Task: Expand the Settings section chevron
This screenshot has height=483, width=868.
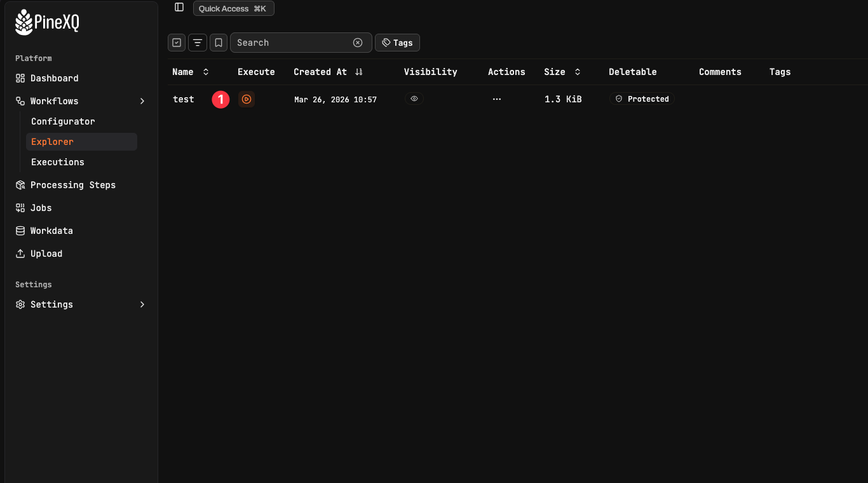Action: point(142,304)
